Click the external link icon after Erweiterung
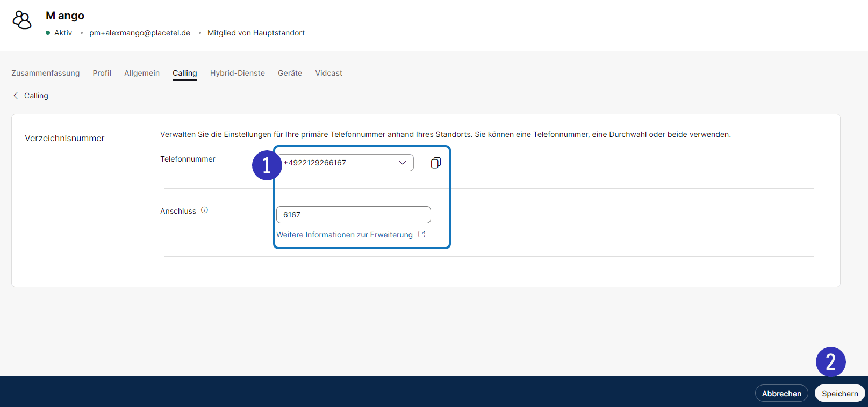Image resolution: width=868 pixels, height=407 pixels. [x=422, y=234]
